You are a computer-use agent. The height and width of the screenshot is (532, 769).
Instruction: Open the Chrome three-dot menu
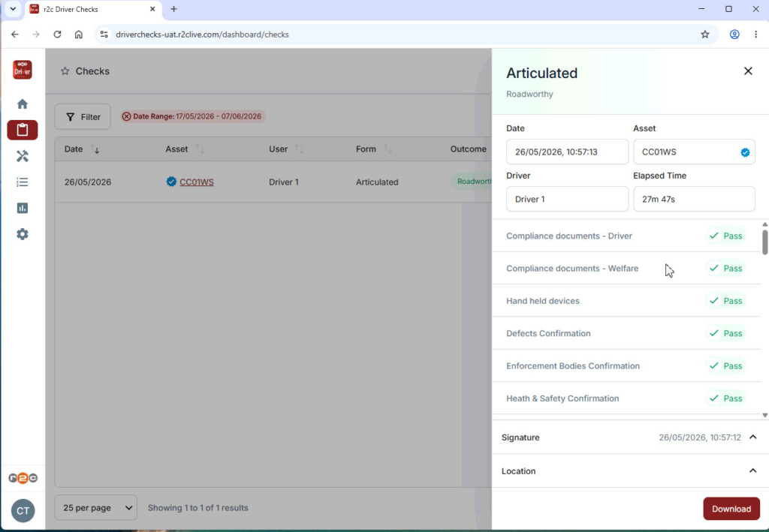click(755, 35)
